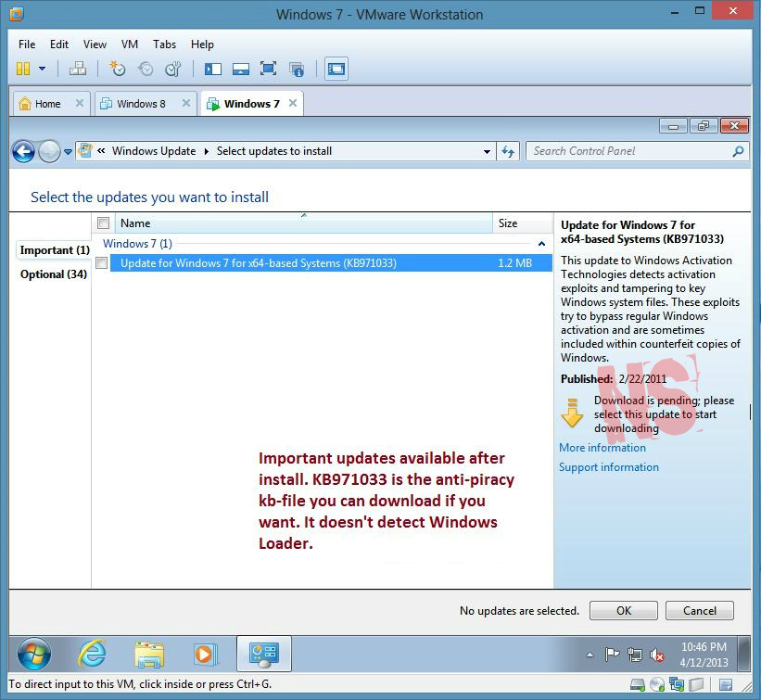The height and width of the screenshot is (700, 761).
Task: Revert VM to previous snapshot icon
Action: [146, 69]
